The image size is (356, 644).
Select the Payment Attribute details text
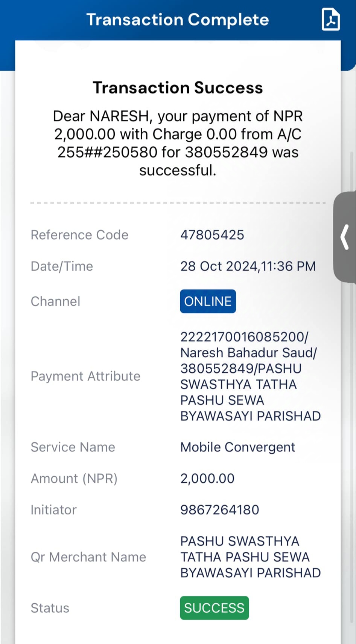tap(251, 376)
